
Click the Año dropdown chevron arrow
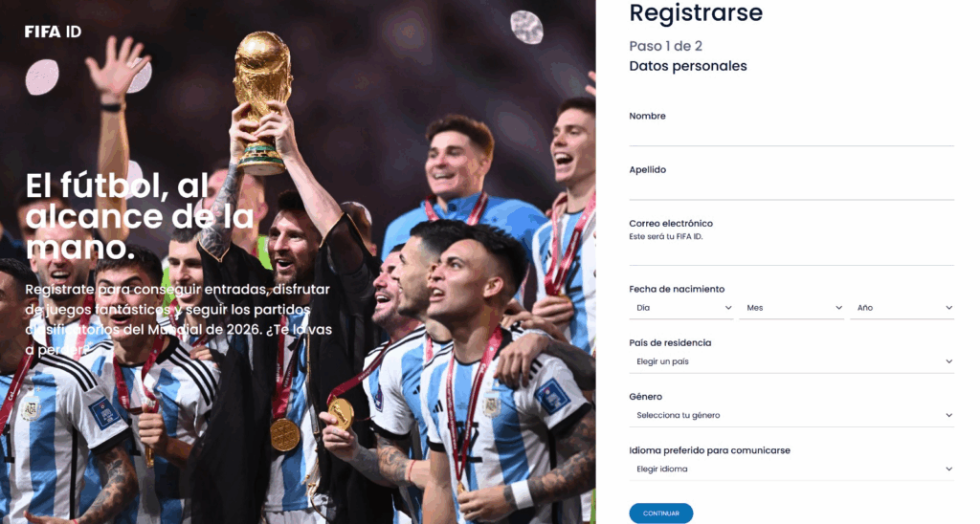[x=948, y=308]
